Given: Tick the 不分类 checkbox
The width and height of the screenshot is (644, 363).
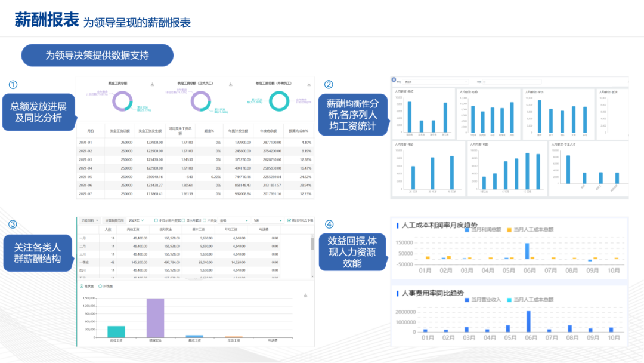Looking at the screenshot, I should click(205, 220).
